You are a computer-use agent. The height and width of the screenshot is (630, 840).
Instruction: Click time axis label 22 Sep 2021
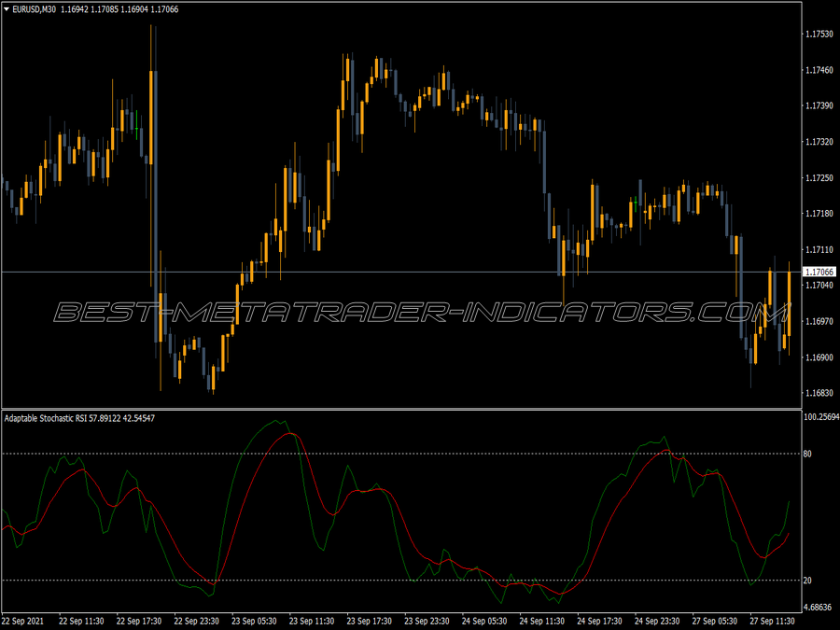click(x=23, y=621)
